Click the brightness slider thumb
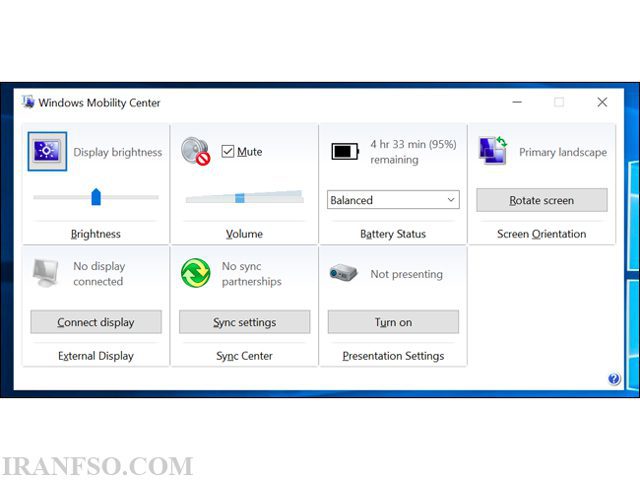This screenshot has width=640, height=480. pos(96,197)
